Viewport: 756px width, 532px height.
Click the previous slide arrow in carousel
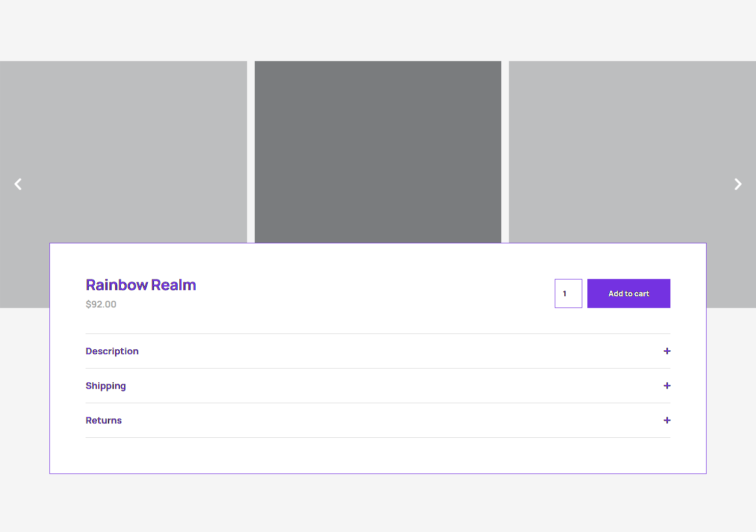(x=18, y=184)
